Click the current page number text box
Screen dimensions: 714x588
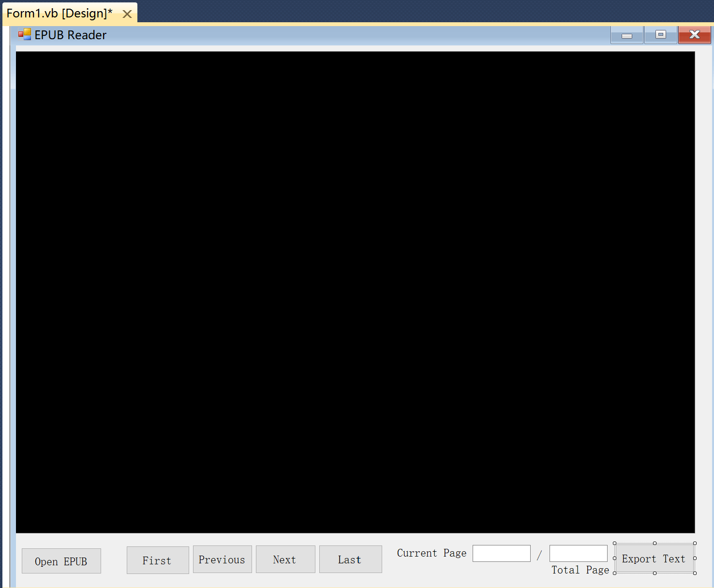[501, 554]
